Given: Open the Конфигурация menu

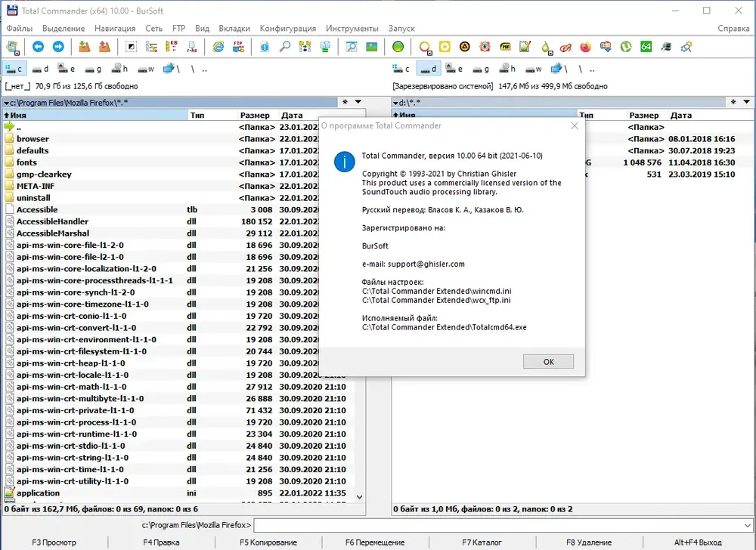Looking at the screenshot, I should tap(288, 29).
